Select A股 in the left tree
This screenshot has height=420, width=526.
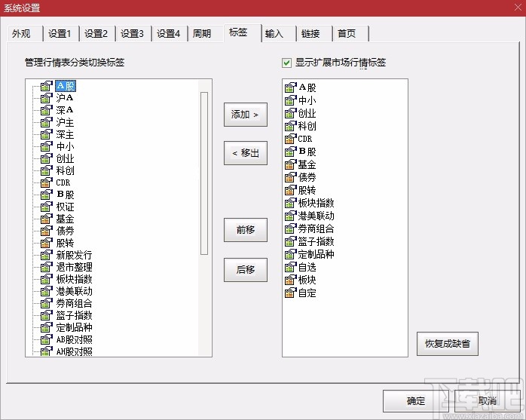point(66,86)
